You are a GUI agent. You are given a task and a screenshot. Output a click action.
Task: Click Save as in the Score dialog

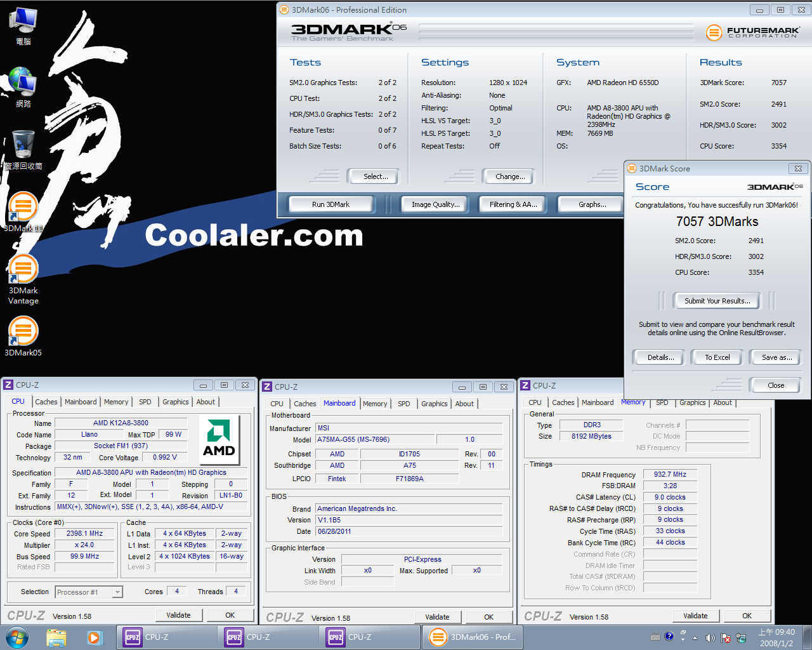click(775, 357)
